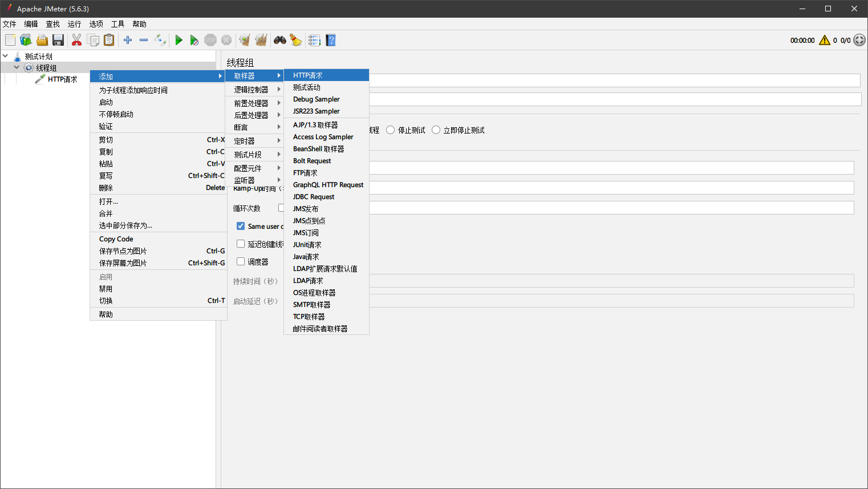Image resolution: width=868 pixels, height=489 pixels.
Task: Select HTTP请求 node in test tree
Action: (62, 79)
